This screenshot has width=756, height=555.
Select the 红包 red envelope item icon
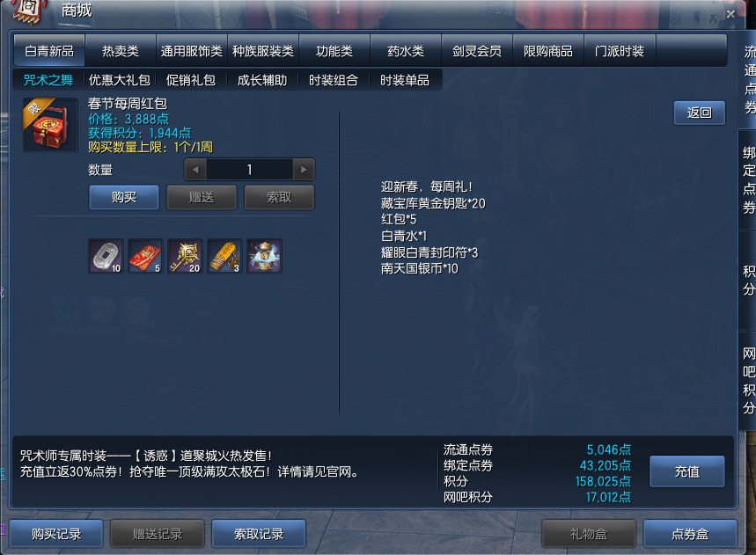tap(145, 256)
